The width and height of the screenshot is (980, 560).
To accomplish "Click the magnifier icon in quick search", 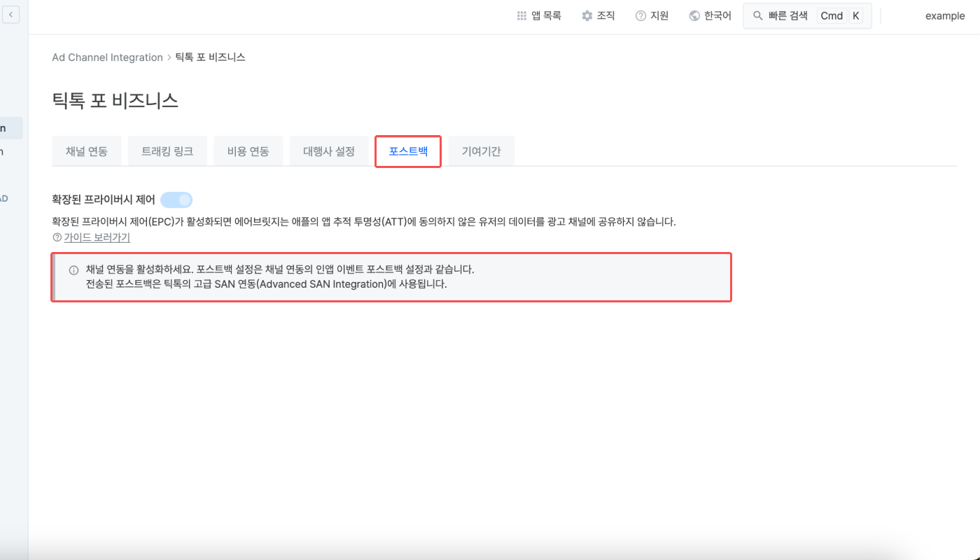I will 757,15.
